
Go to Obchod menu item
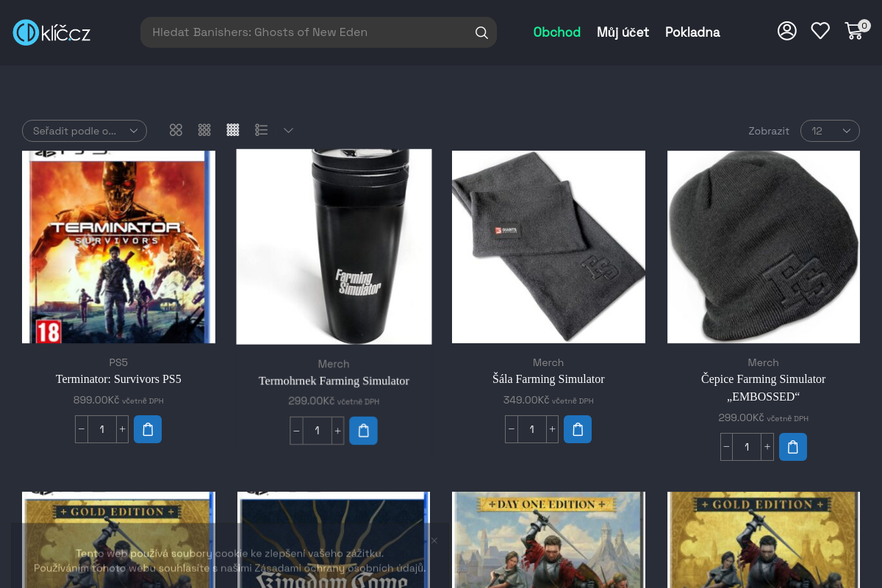point(557,32)
